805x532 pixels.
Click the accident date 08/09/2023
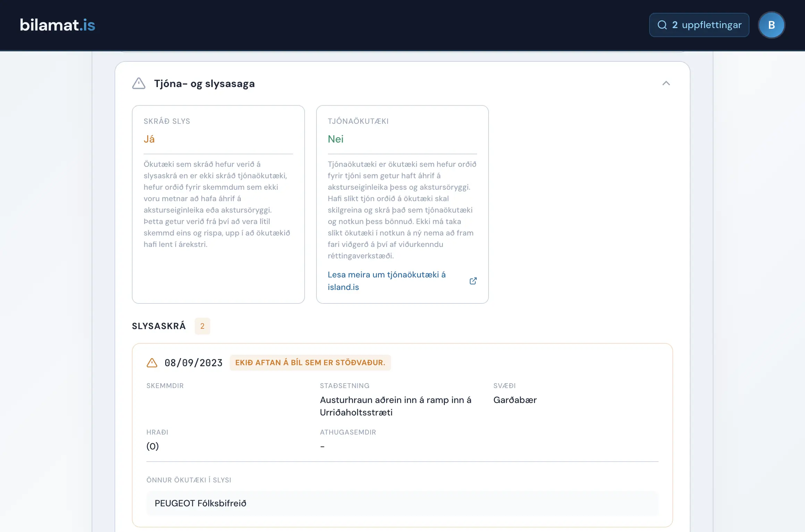[193, 363]
